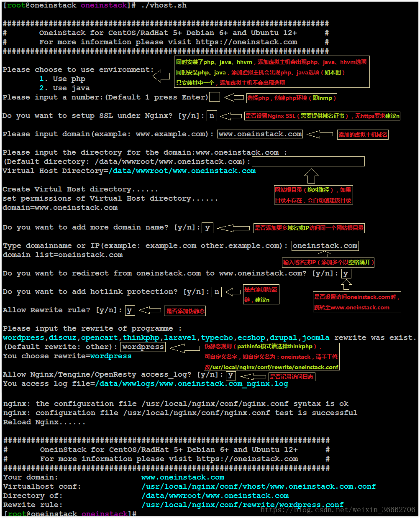Click the 'n' answer for SSL under Nginx
Screen dimensions: 420x518
click(x=212, y=116)
